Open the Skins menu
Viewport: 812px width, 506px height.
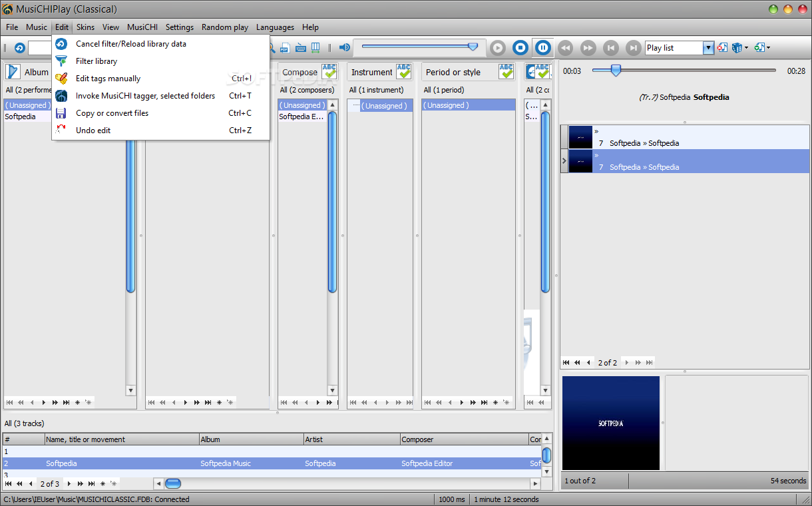(x=85, y=27)
